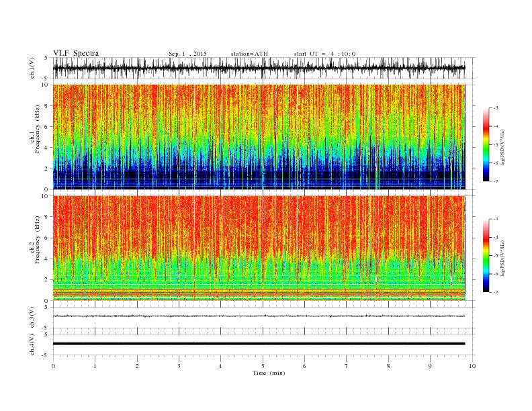Image resolution: width=532 pixels, height=411 pixels.
Task: Click time-axis tick label "6" at bottom
Action: (x=304, y=366)
